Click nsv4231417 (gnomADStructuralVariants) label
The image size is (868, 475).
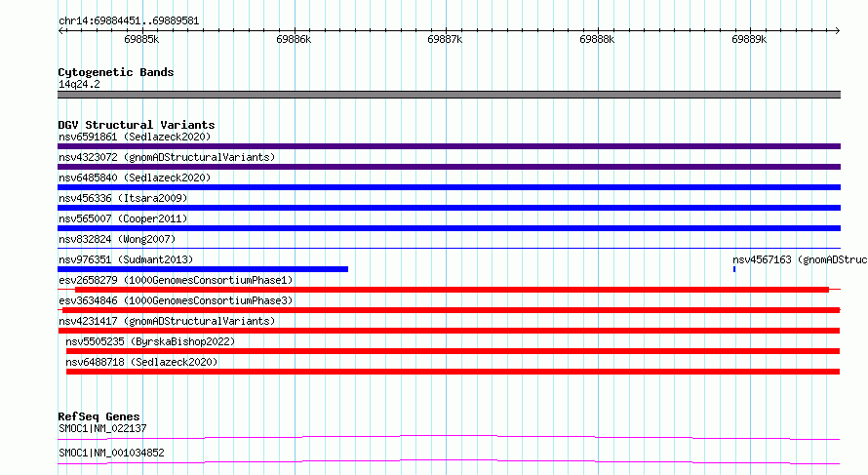pos(167,321)
